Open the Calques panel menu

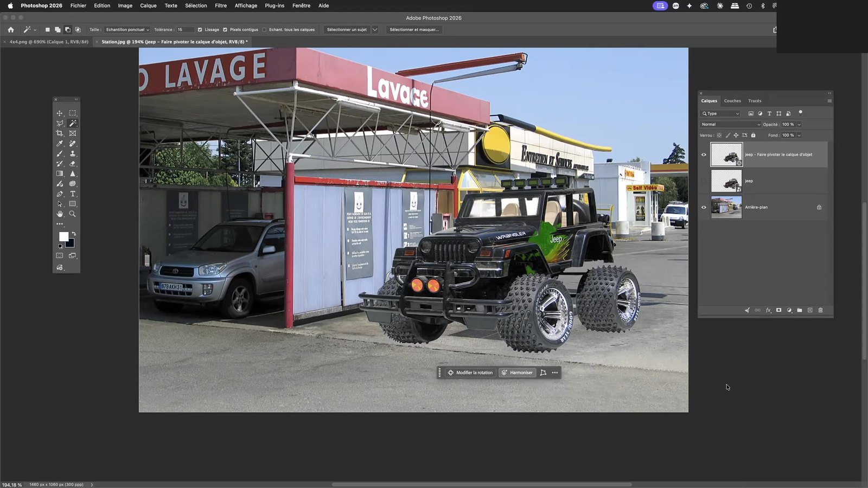coord(829,101)
